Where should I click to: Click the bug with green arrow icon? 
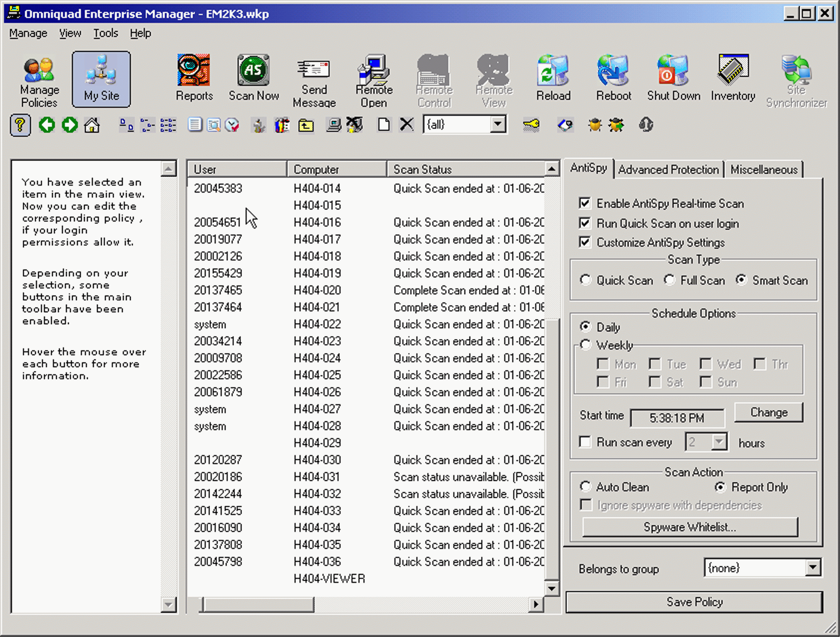616,125
